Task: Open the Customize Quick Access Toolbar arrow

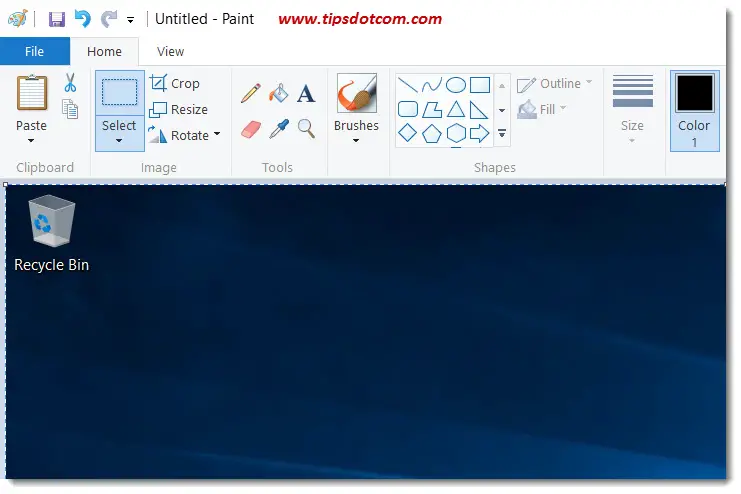Action: [130, 20]
